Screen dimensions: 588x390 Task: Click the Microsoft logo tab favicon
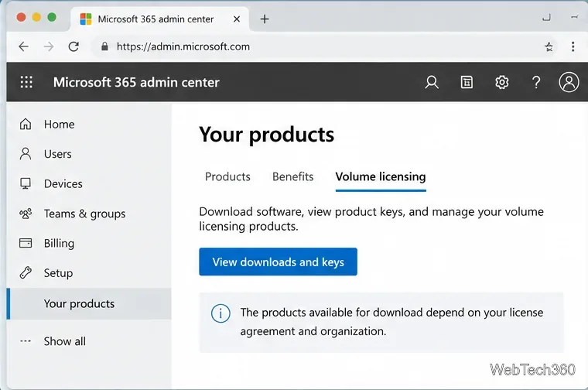(86, 19)
